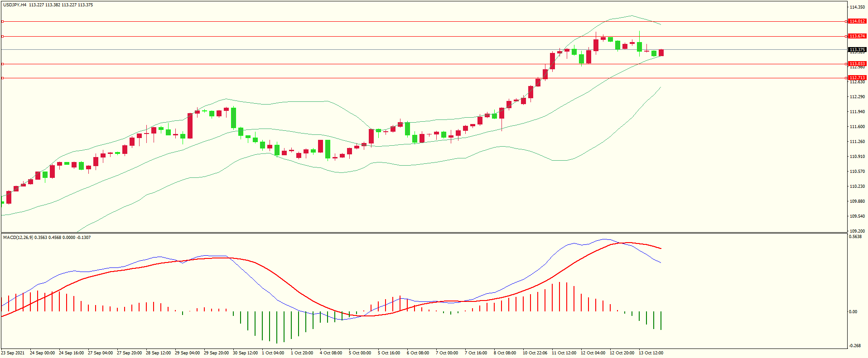Click the USDJPY,H4 chart title text

coord(14,5)
